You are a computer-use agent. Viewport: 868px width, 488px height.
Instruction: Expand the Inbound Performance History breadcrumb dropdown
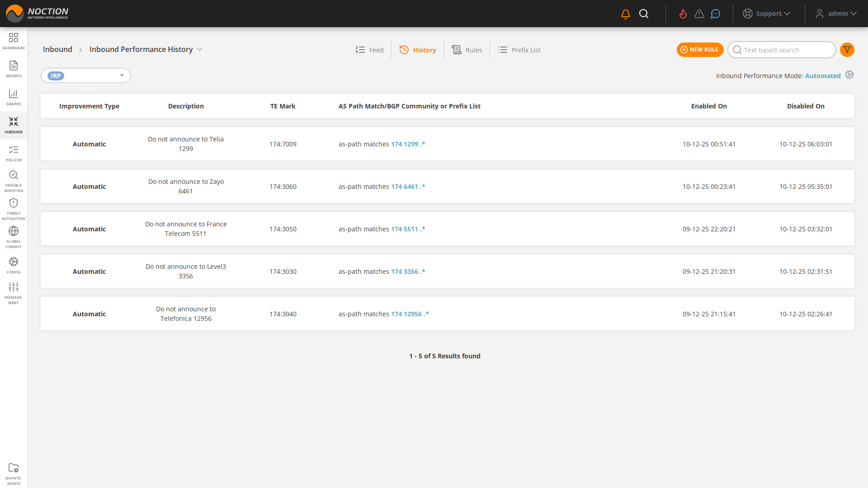pyautogui.click(x=200, y=50)
